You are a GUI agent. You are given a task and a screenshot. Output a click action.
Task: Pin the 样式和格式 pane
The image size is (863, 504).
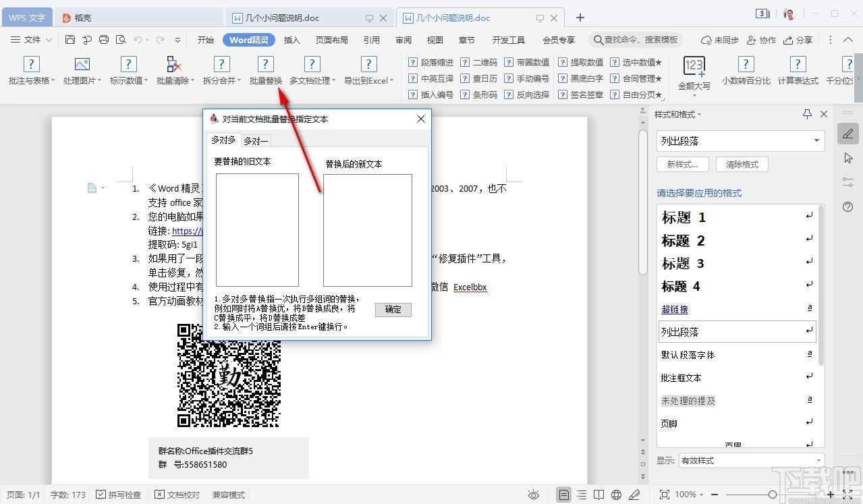[807, 114]
